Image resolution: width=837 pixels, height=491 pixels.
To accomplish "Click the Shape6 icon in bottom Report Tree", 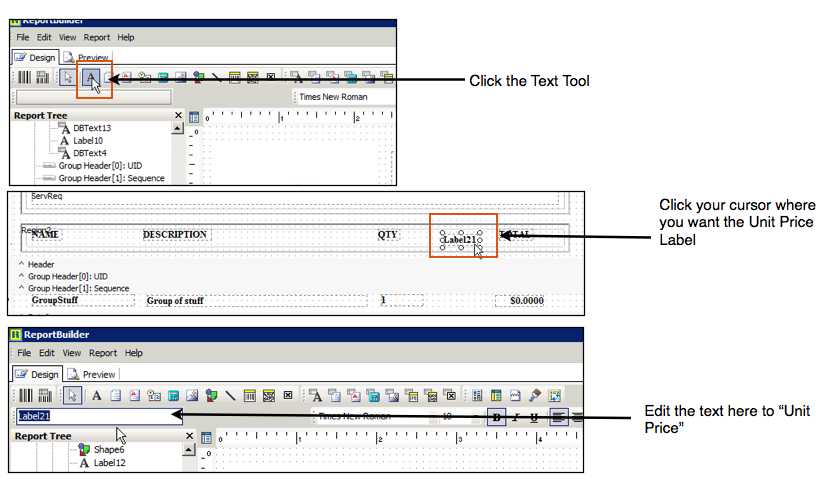I will tap(84, 449).
